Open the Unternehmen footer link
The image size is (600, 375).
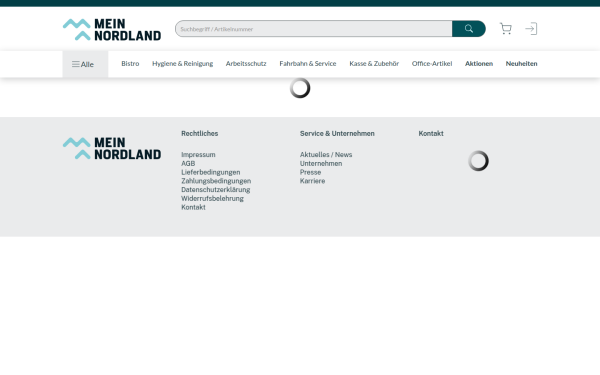[x=321, y=163]
